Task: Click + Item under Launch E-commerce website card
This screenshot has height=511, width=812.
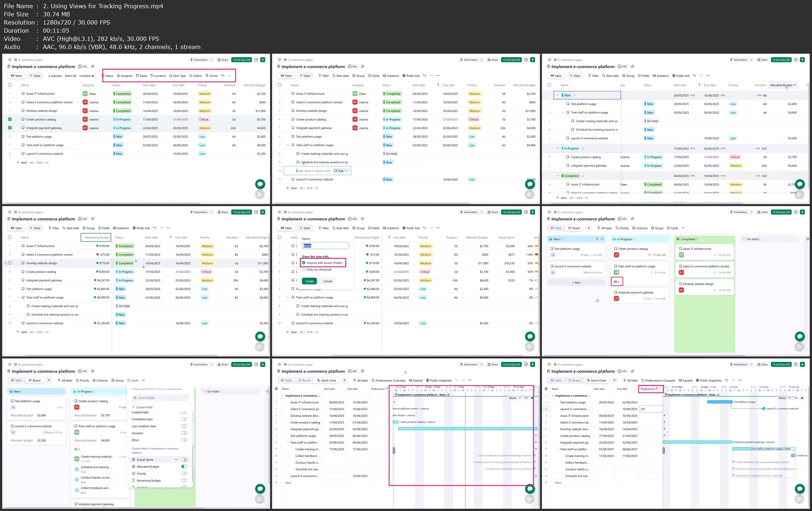Action: (x=576, y=283)
